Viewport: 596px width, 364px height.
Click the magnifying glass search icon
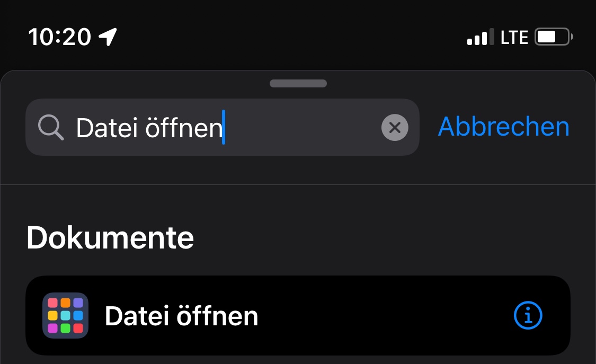tap(51, 127)
